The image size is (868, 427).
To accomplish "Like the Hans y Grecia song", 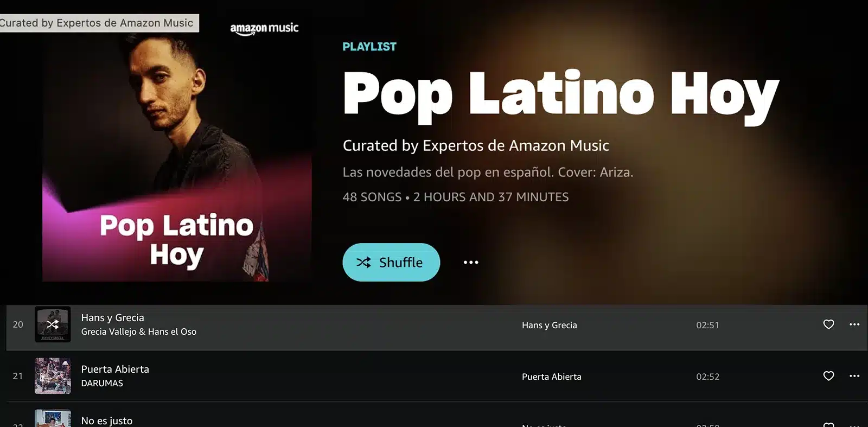I will [828, 324].
